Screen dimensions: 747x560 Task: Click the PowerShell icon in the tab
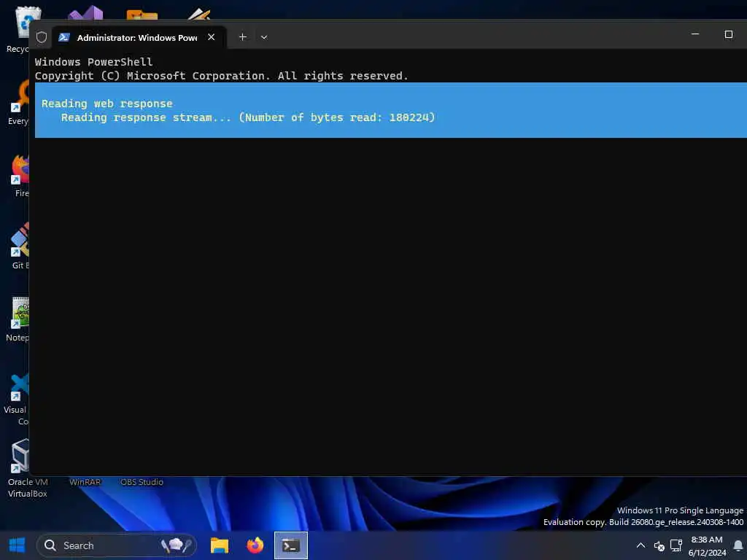[64, 37]
